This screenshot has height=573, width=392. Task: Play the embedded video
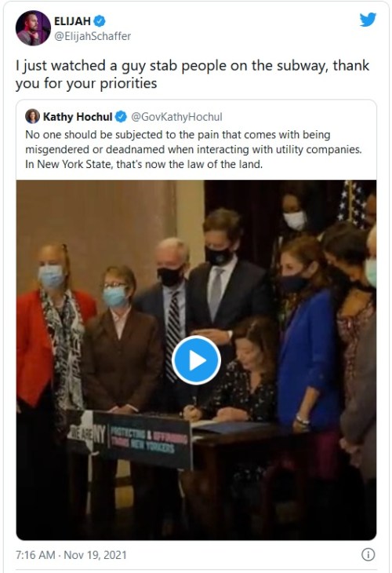click(196, 360)
